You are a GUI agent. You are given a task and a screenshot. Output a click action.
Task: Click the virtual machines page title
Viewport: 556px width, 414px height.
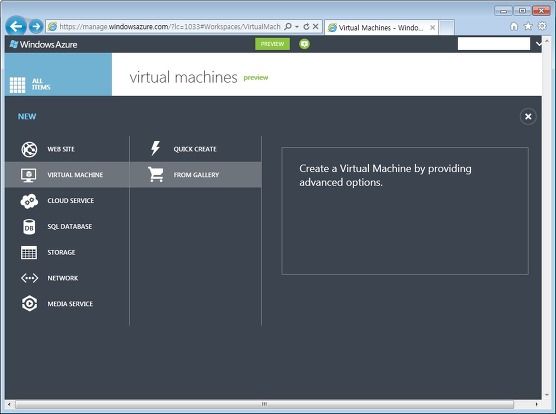click(183, 77)
